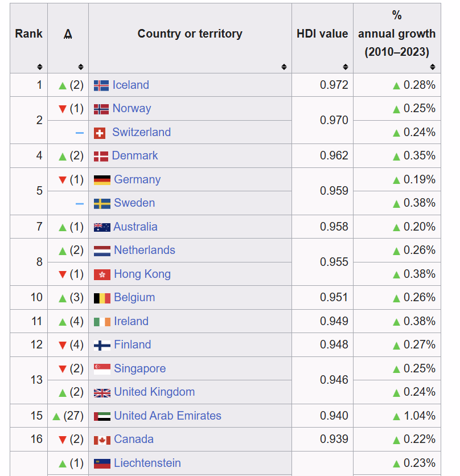This screenshot has width=460, height=476.
Task: Select HDI value 0.958
Action: click(334, 227)
